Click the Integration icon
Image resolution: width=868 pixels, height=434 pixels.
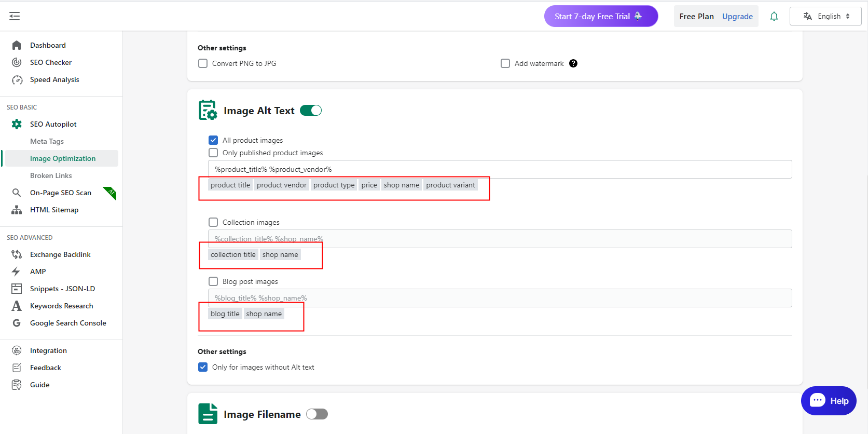pos(17,350)
